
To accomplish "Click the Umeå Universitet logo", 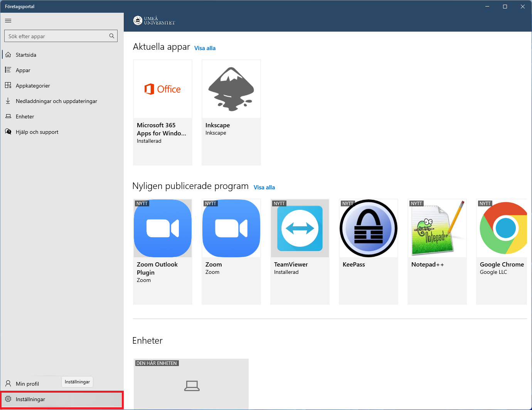I will click(154, 21).
